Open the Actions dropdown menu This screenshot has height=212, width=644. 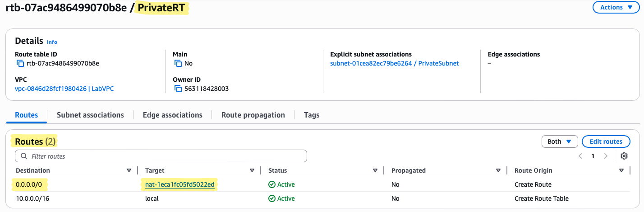coord(616,7)
